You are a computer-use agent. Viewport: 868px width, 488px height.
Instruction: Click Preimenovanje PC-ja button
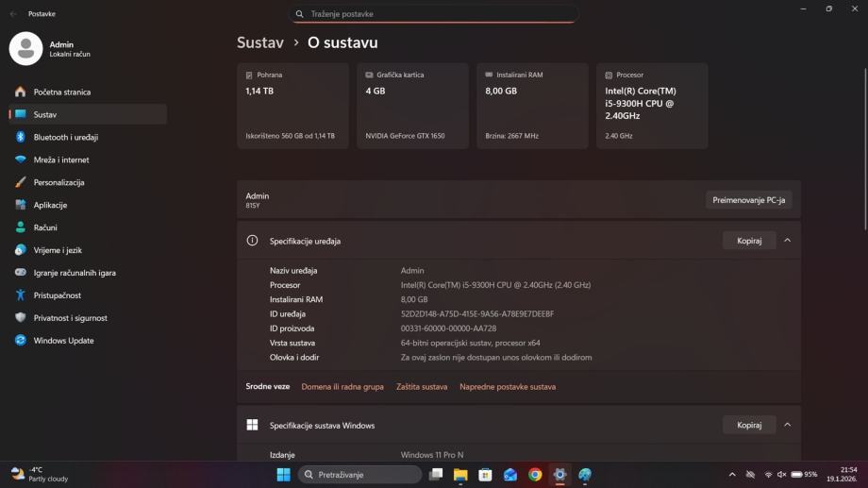click(x=748, y=200)
